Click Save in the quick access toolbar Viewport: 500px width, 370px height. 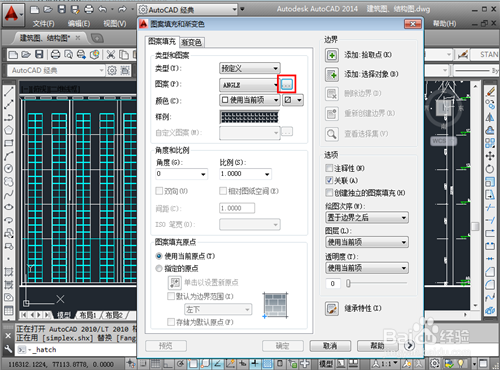click(x=62, y=9)
